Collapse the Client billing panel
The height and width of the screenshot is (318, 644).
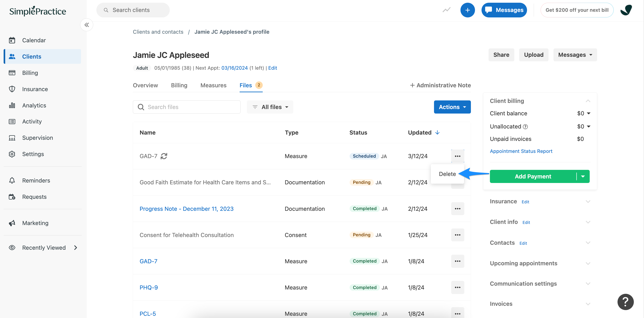coord(588,101)
